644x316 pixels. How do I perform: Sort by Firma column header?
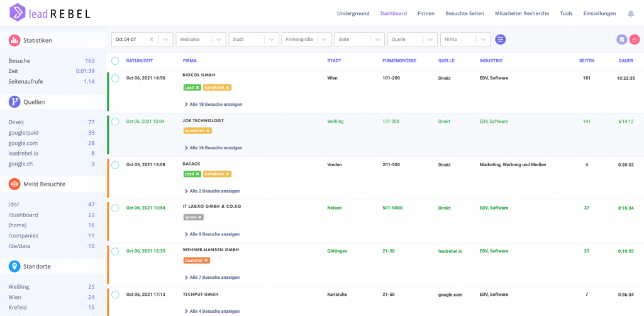(x=190, y=61)
